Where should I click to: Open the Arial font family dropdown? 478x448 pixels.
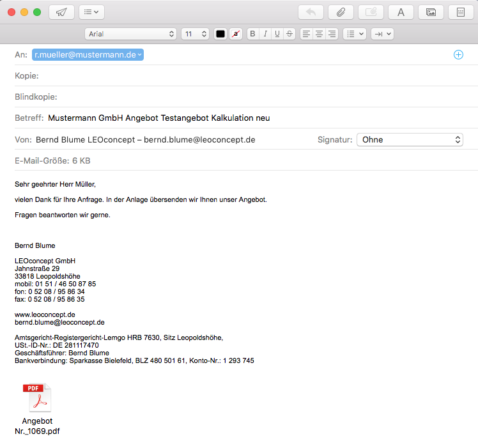(x=130, y=34)
